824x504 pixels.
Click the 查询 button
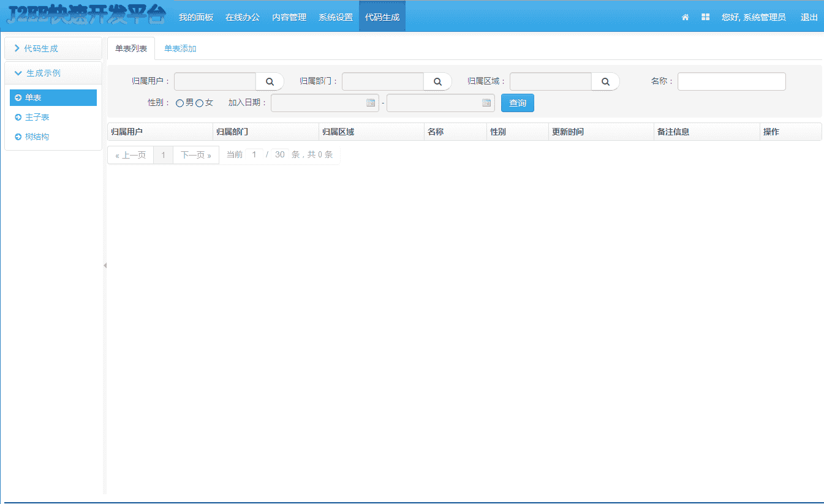[x=518, y=103]
